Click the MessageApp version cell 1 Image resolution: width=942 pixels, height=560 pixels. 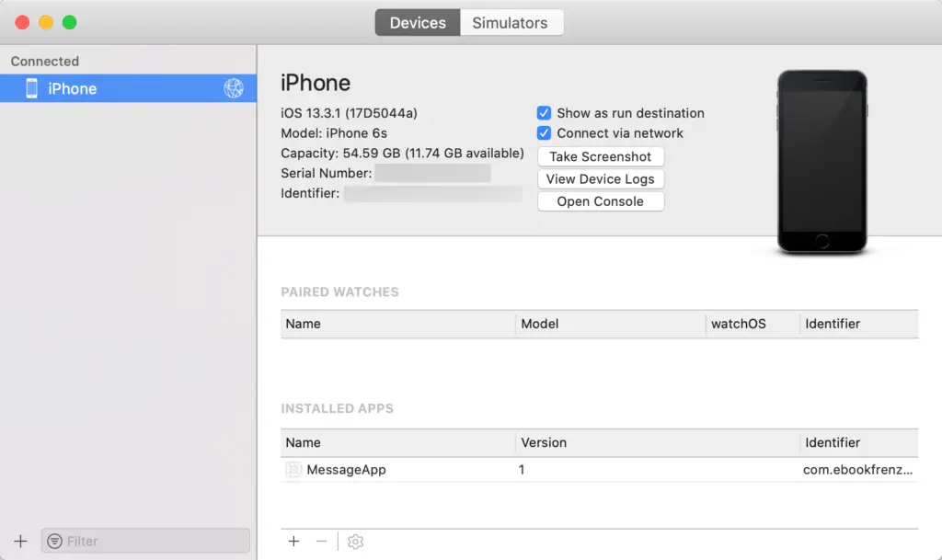[x=522, y=469]
